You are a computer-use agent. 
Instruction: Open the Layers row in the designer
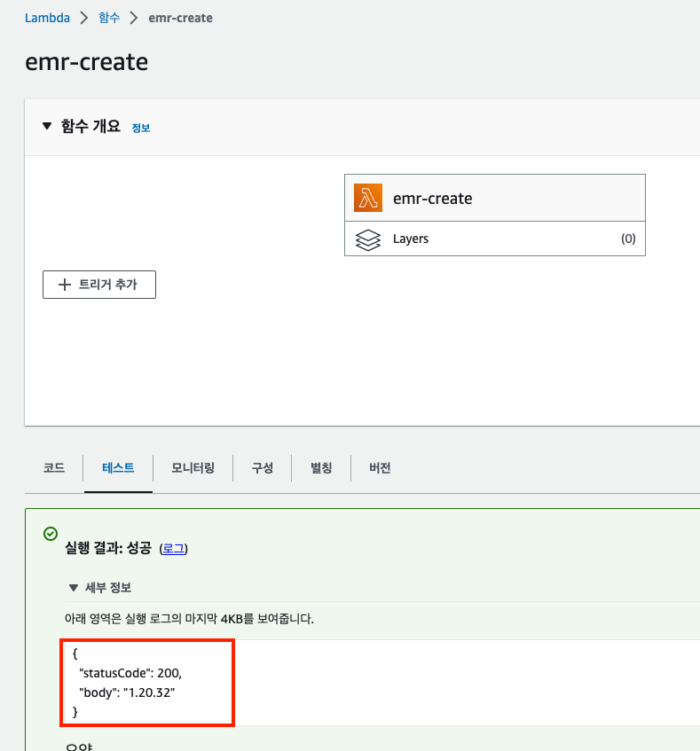pos(495,239)
